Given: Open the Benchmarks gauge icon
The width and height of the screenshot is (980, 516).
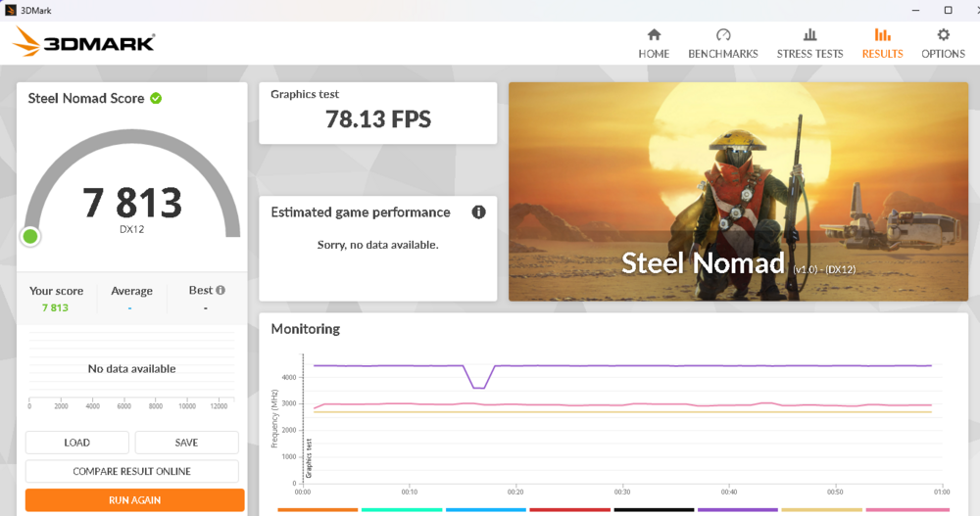Looking at the screenshot, I should pyautogui.click(x=723, y=34).
